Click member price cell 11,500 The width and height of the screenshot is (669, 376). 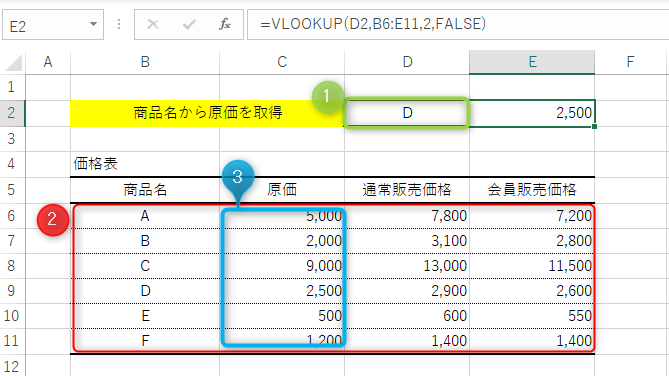click(x=532, y=266)
